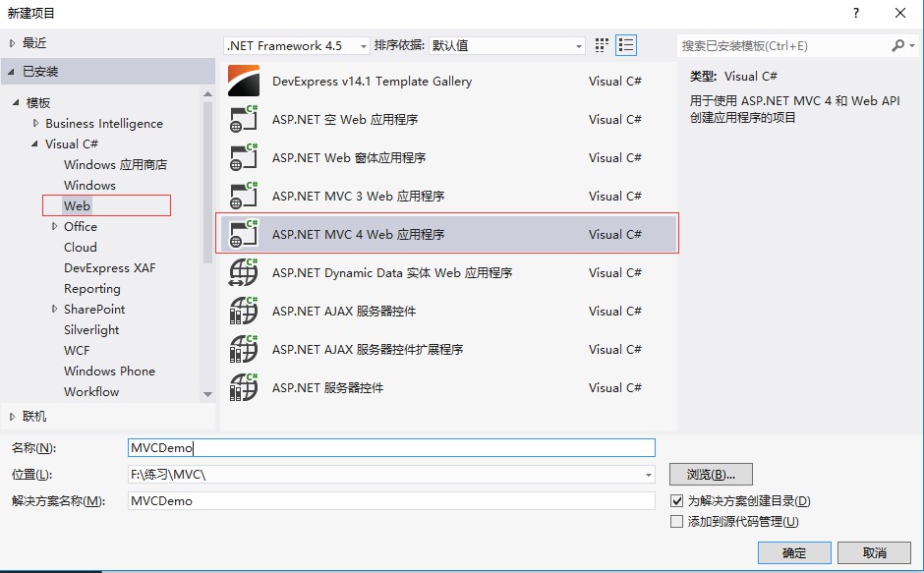Viewport: 924px width, 573px height.
Task: Collapse the Visual C# node
Action: click(34, 143)
